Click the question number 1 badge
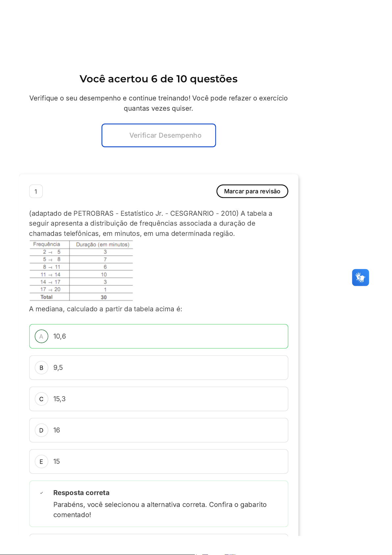Screen dimensions: 392x555 coord(36,191)
